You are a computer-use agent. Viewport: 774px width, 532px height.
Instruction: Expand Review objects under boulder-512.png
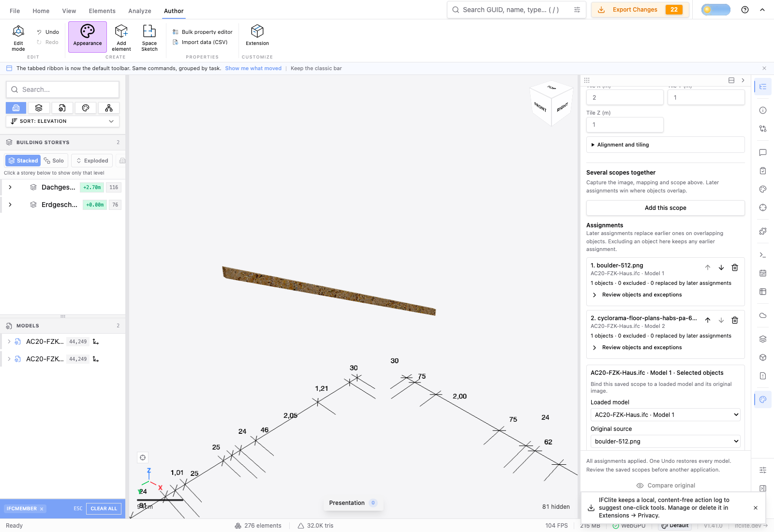pyautogui.click(x=637, y=295)
